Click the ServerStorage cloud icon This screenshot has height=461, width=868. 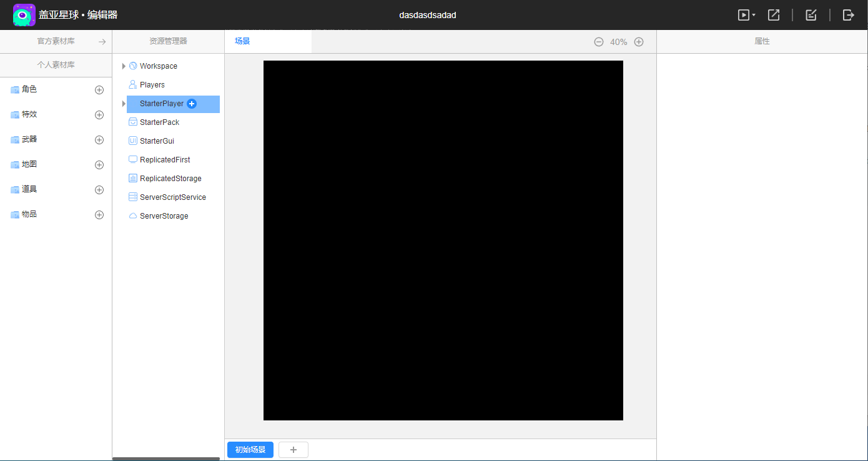pyautogui.click(x=132, y=216)
